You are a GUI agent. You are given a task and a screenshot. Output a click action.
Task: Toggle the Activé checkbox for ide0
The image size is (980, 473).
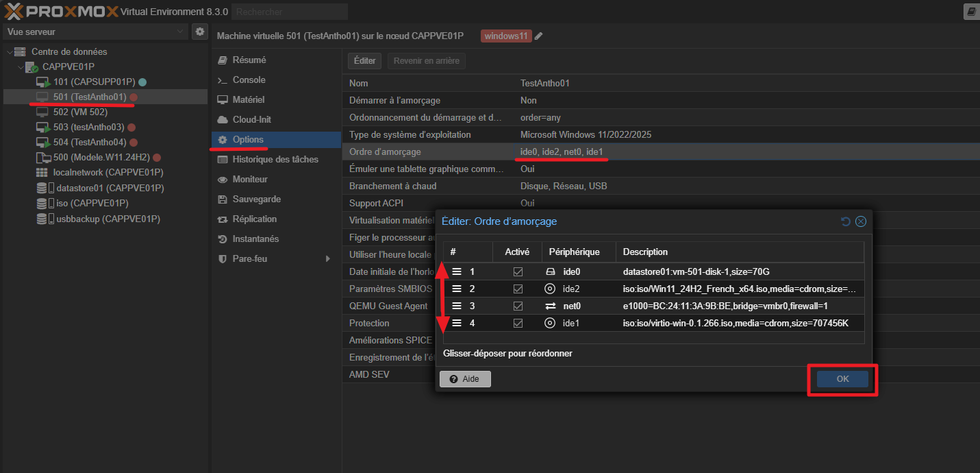pyautogui.click(x=518, y=271)
